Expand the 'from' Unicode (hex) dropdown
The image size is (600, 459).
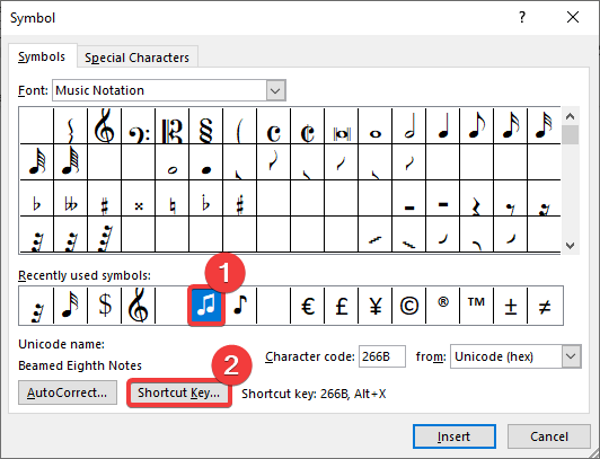(x=571, y=356)
